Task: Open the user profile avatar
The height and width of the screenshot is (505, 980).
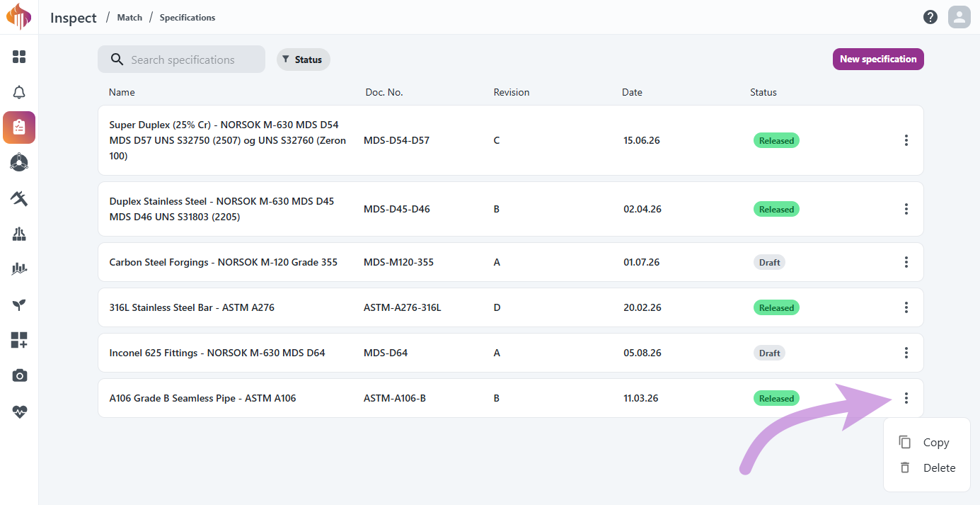Action: point(959,17)
